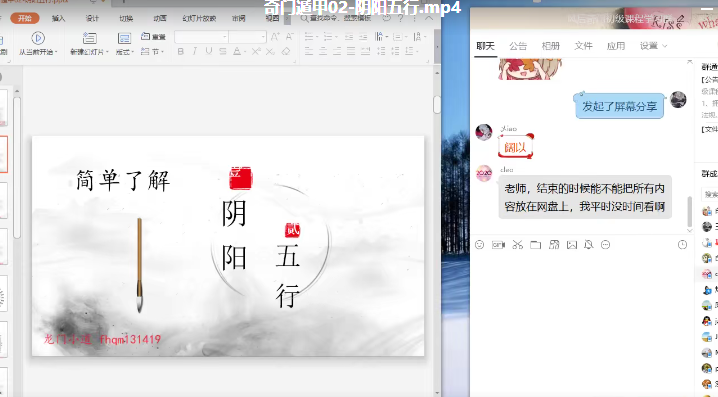Click avatar next to the 阔以 sticker message

[484, 132]
